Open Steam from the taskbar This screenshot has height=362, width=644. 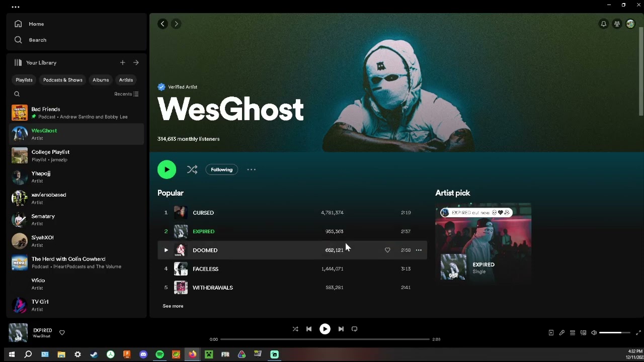[94, 354]
